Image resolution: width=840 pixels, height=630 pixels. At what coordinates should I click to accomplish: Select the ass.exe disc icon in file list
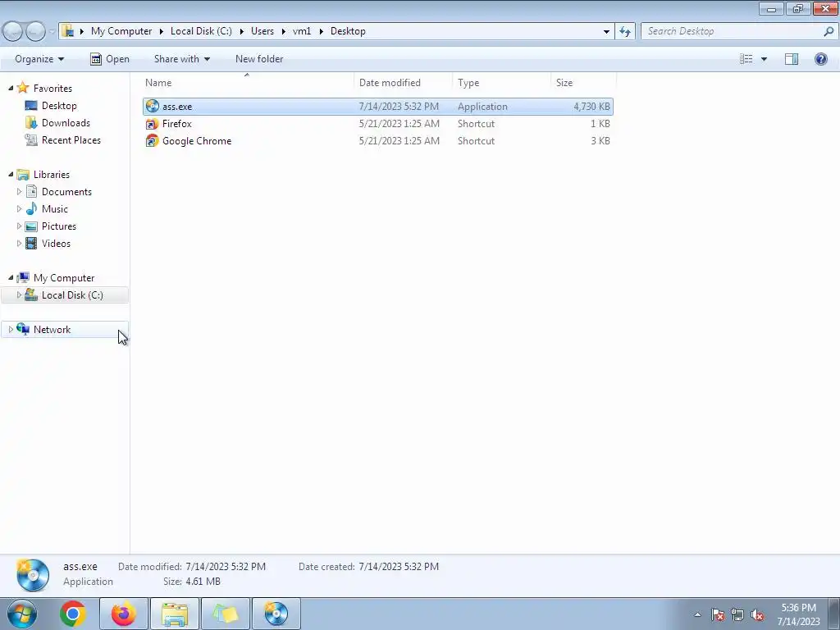click(152, 106)
